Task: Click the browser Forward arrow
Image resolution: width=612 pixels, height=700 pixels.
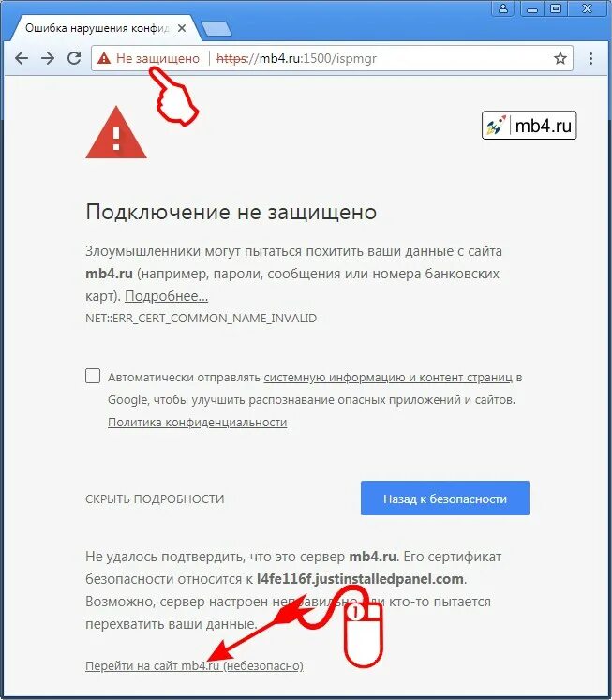Action: [47, 58]
